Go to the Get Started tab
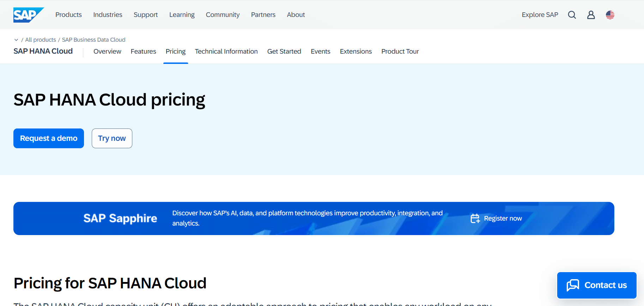The width and height of the screenshot is (644, 306). pyautogui.click(x=284, y=52)
